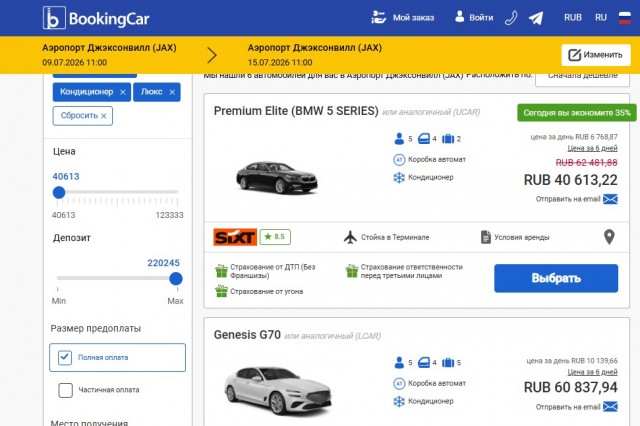
Task: Open Мой заказ order page
Action: pyautogui.click(x=402, y=18)
